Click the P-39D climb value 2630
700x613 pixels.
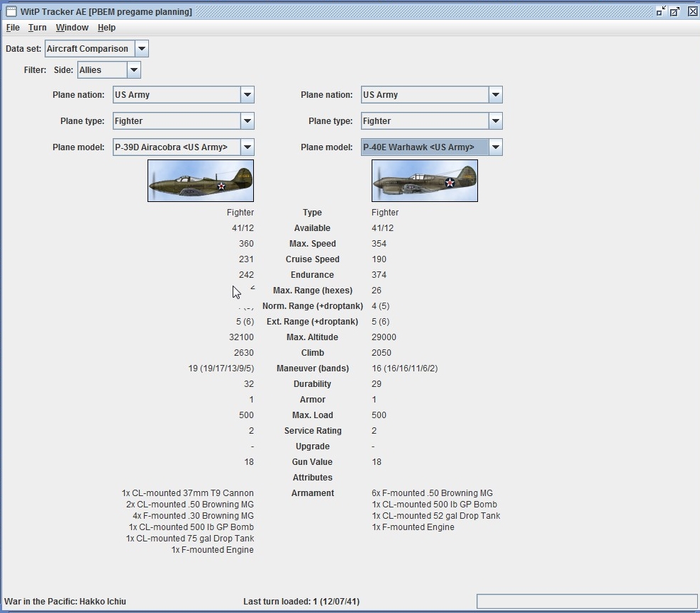coord(244,353)
